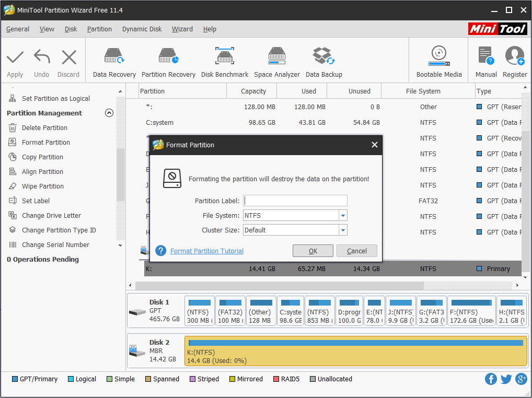This screenshot has width=532, height=398.
Task: Open the Manual from the toolbar
Action: [x=485, y=62]
